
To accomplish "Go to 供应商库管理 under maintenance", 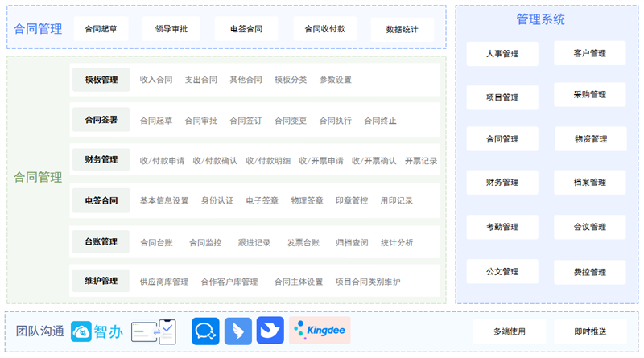I will (163, 282).
